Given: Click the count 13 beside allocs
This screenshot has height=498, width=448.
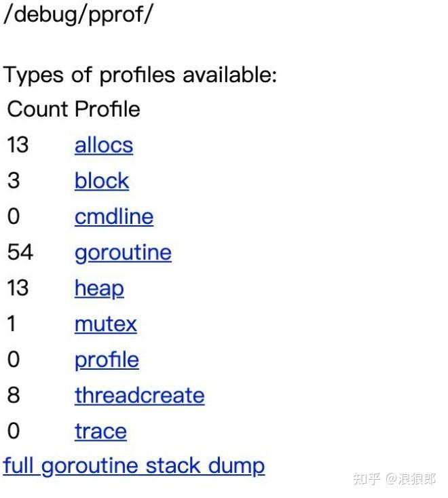Looking at the screenshot, I should pos(18,145).
